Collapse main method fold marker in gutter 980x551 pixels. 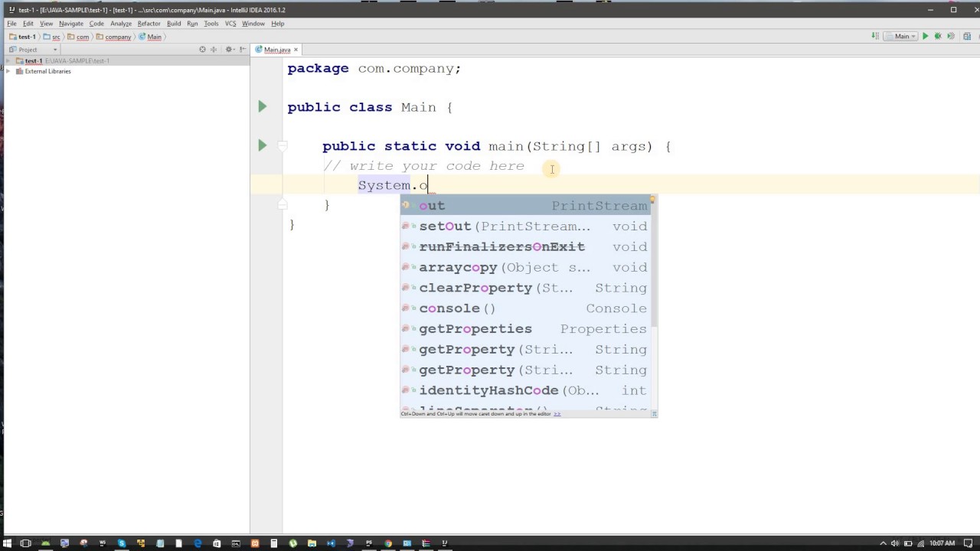coord(282,145)
